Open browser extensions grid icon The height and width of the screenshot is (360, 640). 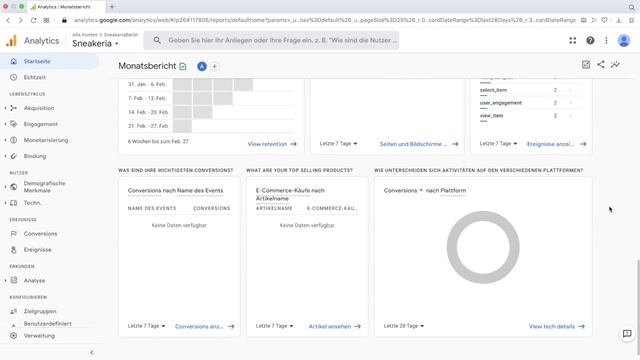[x=47, y=20]
